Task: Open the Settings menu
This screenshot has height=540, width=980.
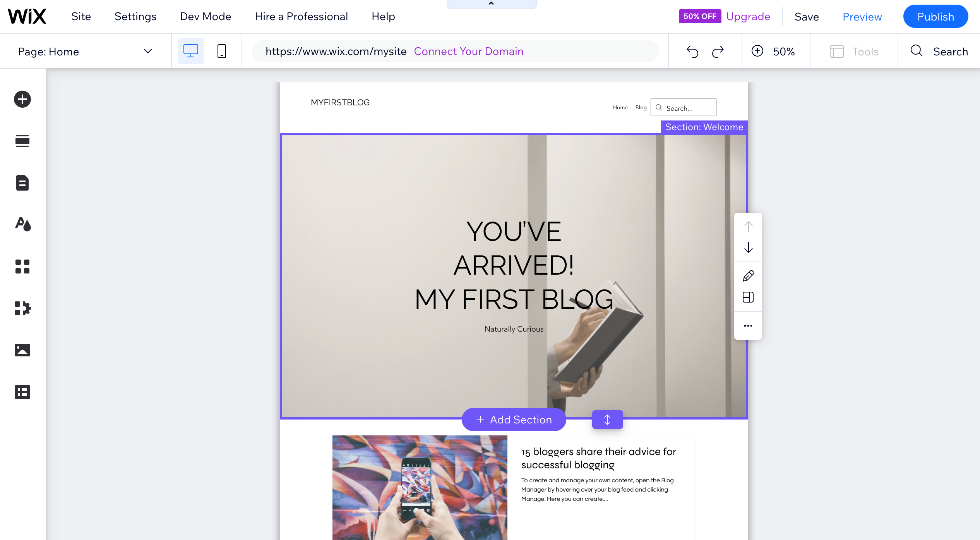Action: [135, 16]
